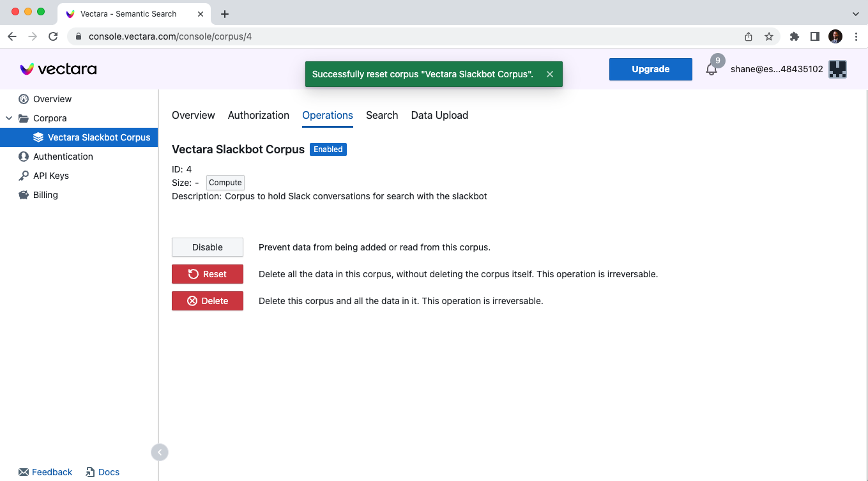The image size is (868, 481).
Task: Click the Upgrade button
Action: coord(650,69)
